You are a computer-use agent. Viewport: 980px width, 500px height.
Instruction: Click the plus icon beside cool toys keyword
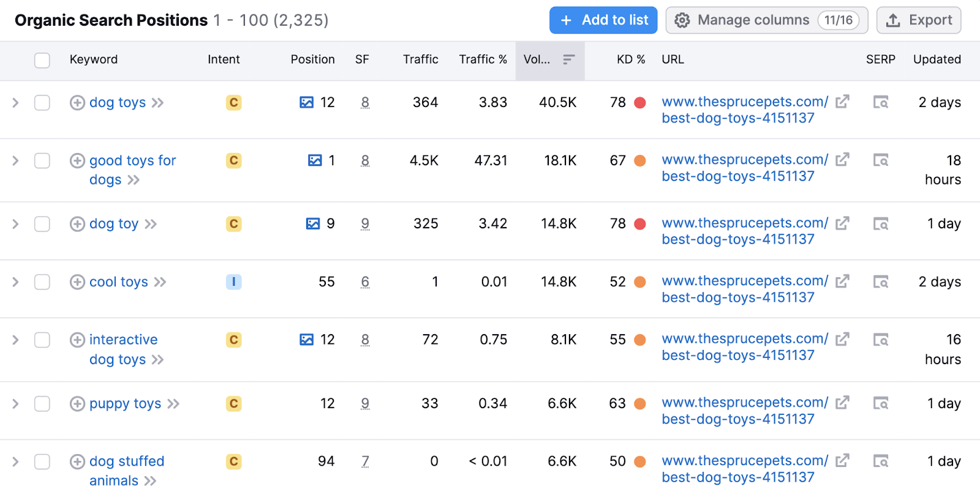pos(77,282)
